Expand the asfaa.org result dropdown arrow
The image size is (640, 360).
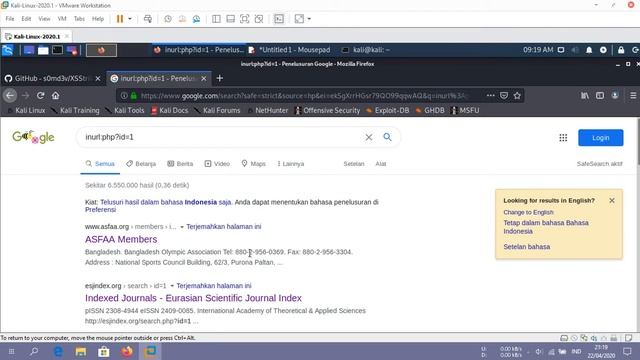coord(182,227)
